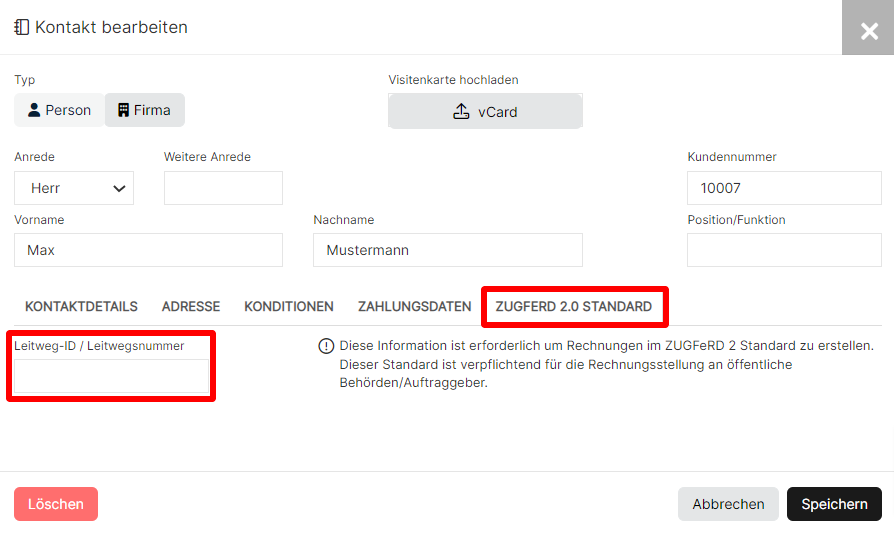Open the KONDITIONEN tab
The height and width of the screenshot is (534, 894).
(289, 307)
